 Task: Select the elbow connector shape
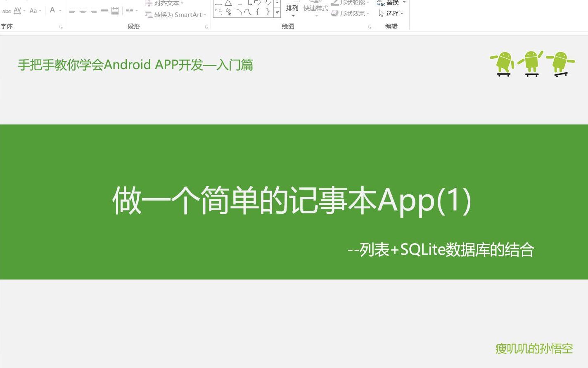tap(239, 2)
